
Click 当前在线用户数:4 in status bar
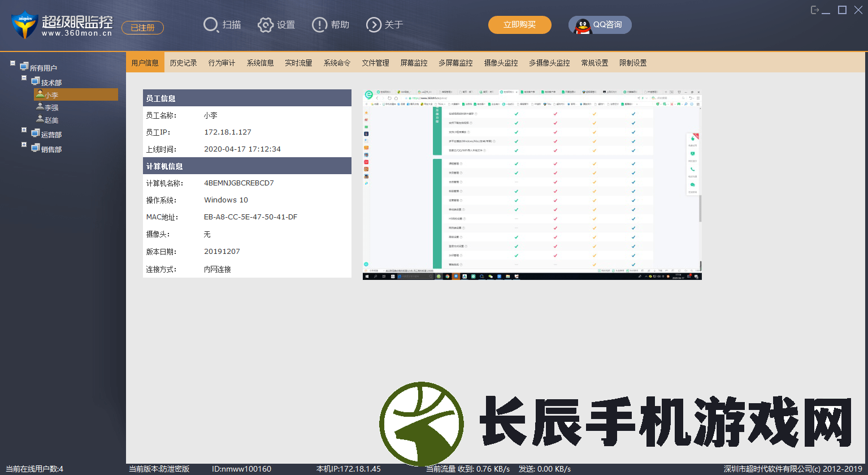(34, 469)
